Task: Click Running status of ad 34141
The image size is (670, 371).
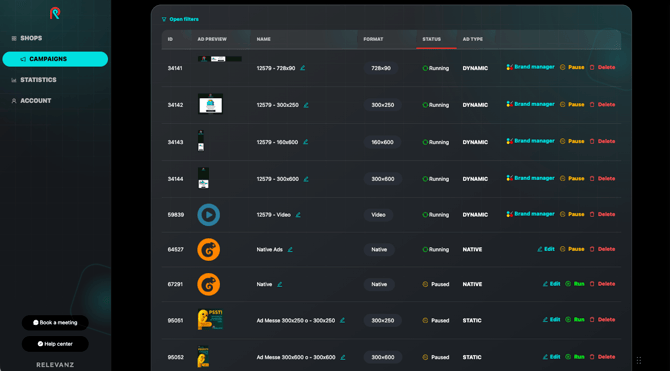Action: (x=435, y=68)
